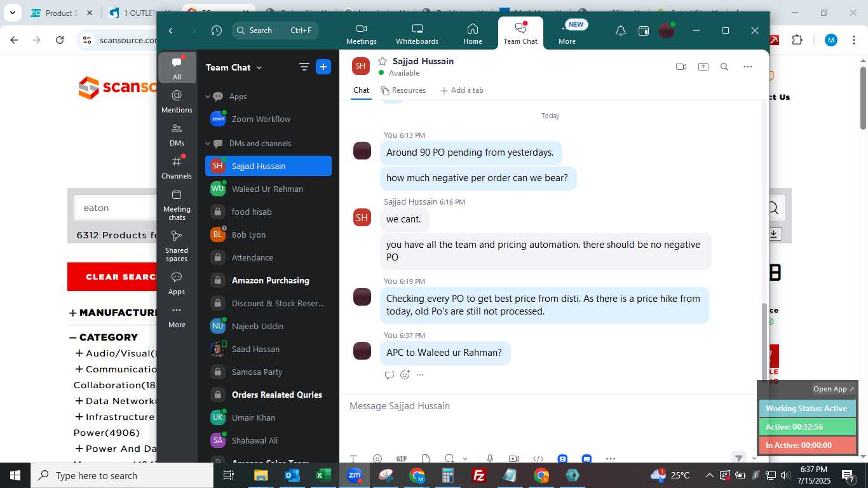Record an audio message
This screenshot has height=488, width=868.
point(489,459)
